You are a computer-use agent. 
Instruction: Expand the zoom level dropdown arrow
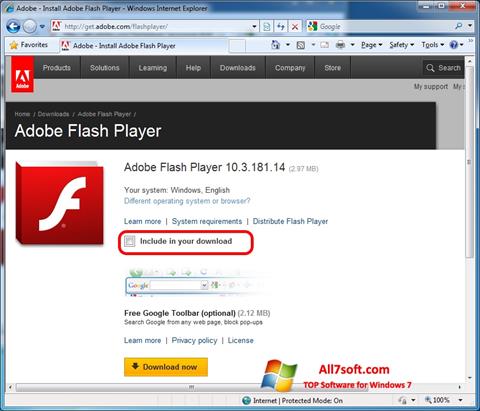(461, 400)
